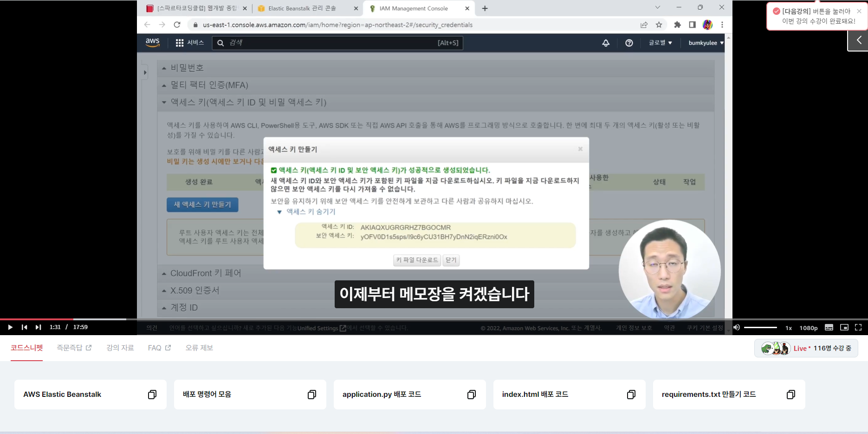Switch to Elastic Beanstalk 관리 콘솔 tab
This screenshot has width=868, height=434.
(x=308, y=8)
